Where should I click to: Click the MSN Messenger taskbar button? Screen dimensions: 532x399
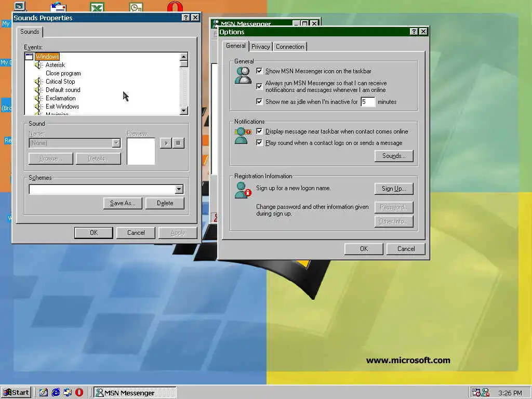135,393
